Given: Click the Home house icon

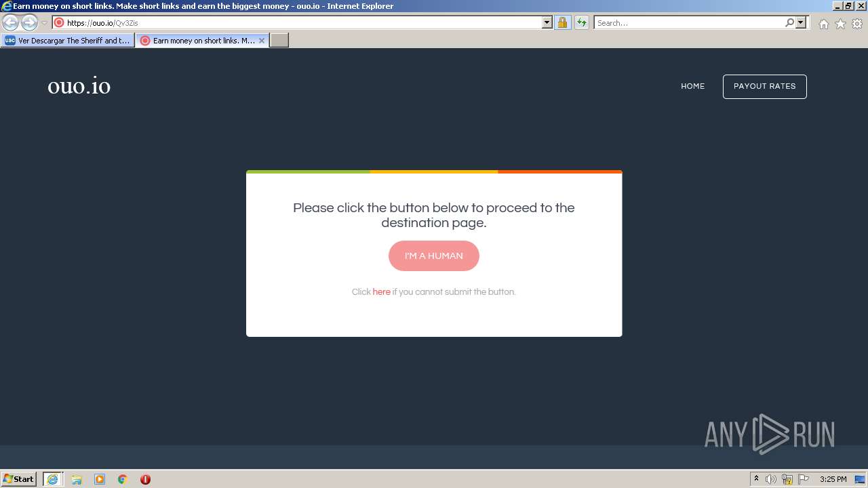Looking at the screenshot, I should [x=823, y=24].
